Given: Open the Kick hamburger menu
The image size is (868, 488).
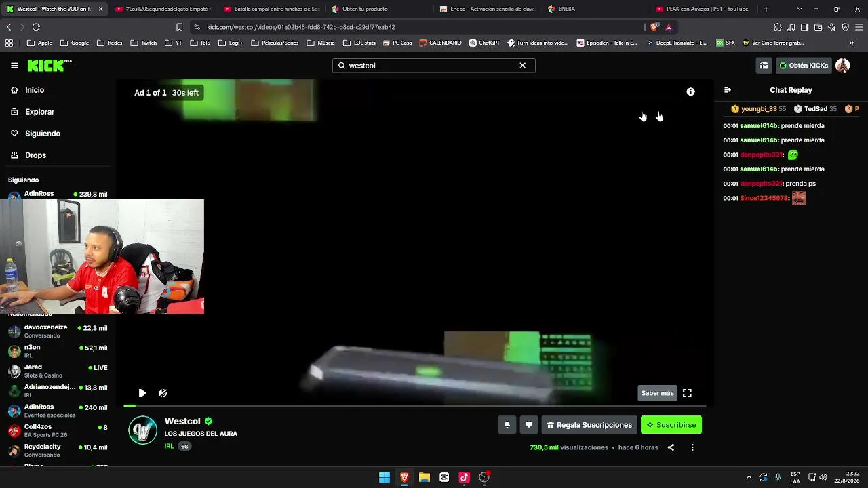Looking at the screenshot, I should point(14,66).
